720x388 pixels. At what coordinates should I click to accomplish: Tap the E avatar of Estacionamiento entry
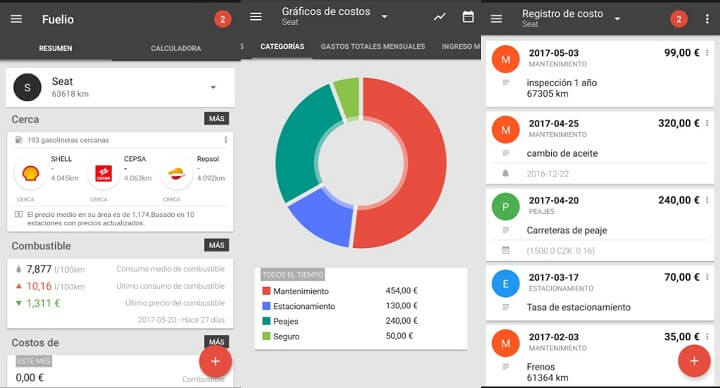(x=506, y=284)
